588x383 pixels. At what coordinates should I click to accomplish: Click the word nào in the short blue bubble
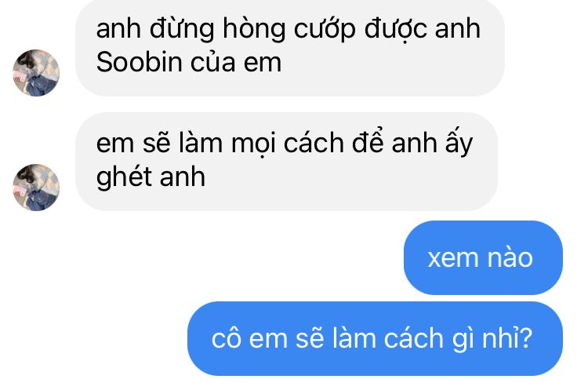tap(510, 257)
